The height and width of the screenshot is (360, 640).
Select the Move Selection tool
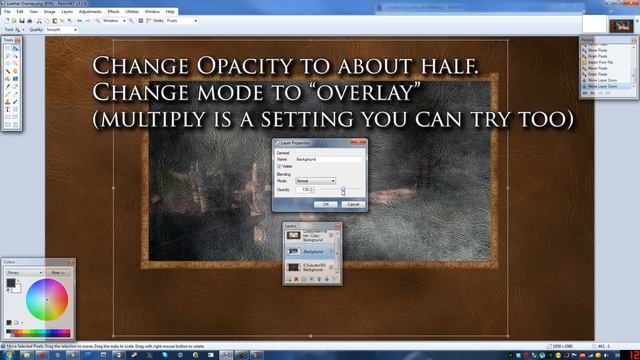[15, 56]
